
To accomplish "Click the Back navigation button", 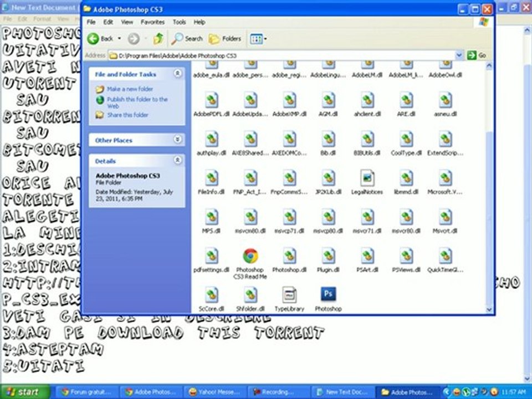I will (100, 39).
